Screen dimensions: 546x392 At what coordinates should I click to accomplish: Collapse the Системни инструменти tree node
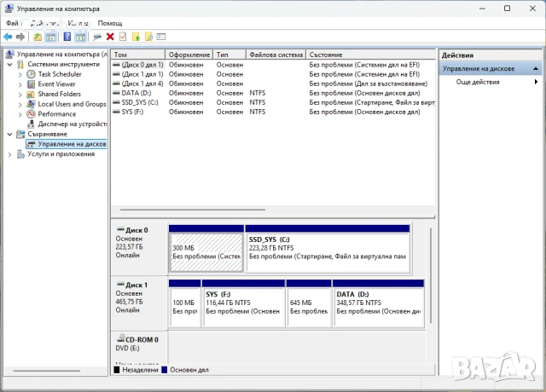pyautogui.click(x=9, y=64)
